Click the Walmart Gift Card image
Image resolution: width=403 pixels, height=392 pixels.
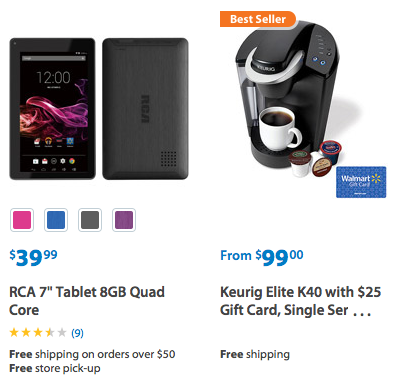pyautogui.click(x=361, y=182)
